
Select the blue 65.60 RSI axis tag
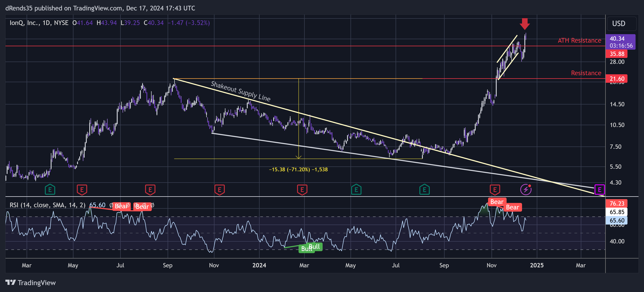tap(617, 220)
